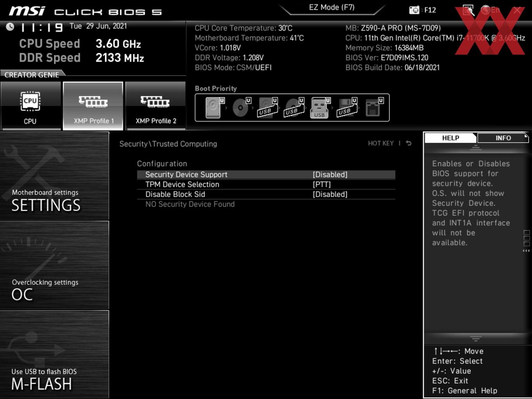This screenshot has height=399, width=532.
Task: Click the HOT KEY label
Action: coord(381,143)
